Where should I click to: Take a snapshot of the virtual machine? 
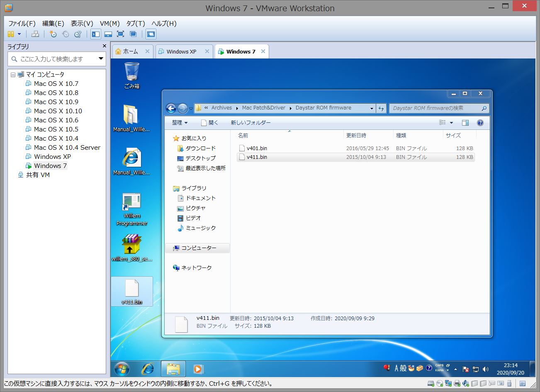pyautogui.click(x=53, y=34)
